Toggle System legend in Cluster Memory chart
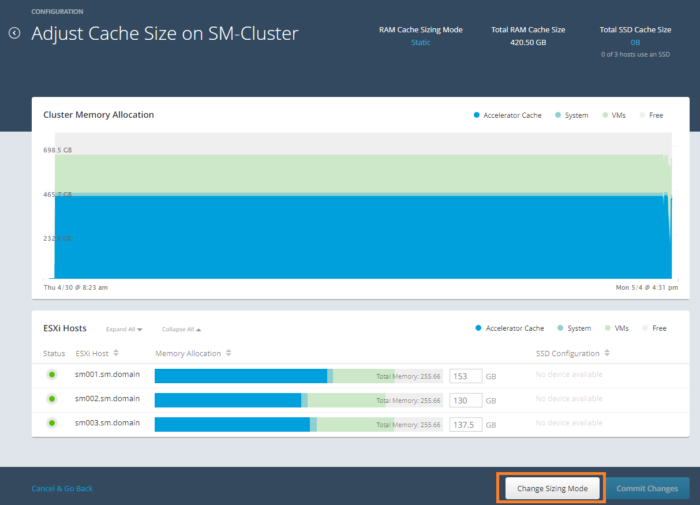This screenshot has width=700, height=505. [572, 115]
